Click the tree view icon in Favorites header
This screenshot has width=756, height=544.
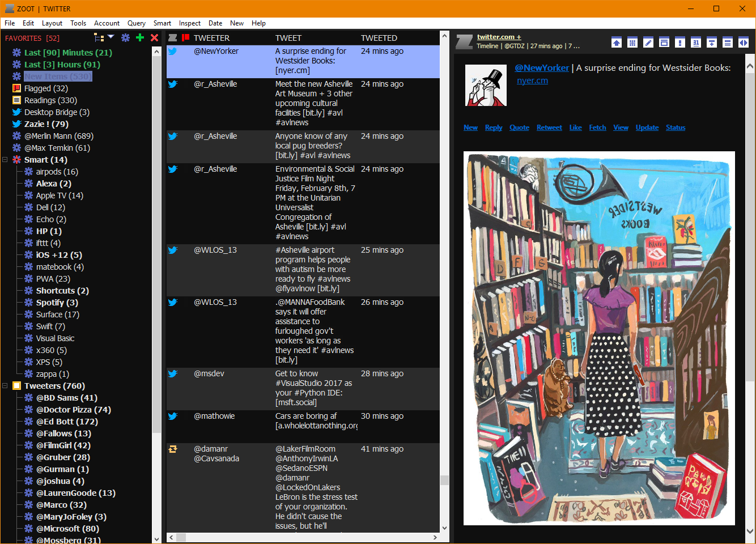(x=99, y=38)
